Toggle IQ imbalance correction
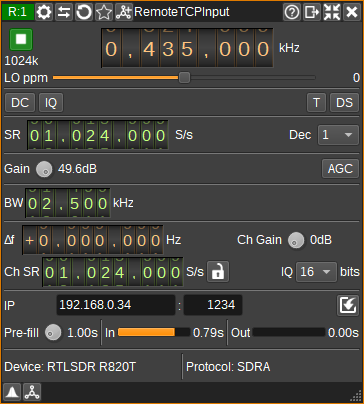Image resolution: width=364 pixels, height=404 pixels. (51, 103)
